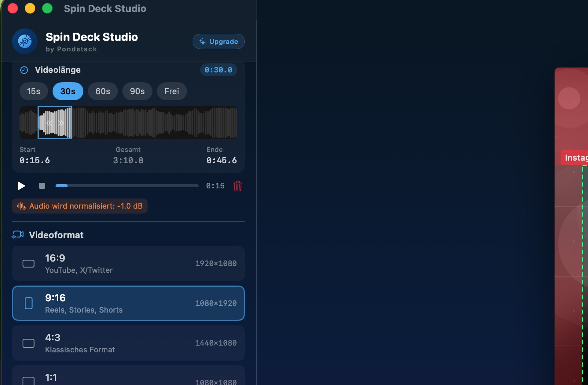Select the Frei length option

click(172, 91)
